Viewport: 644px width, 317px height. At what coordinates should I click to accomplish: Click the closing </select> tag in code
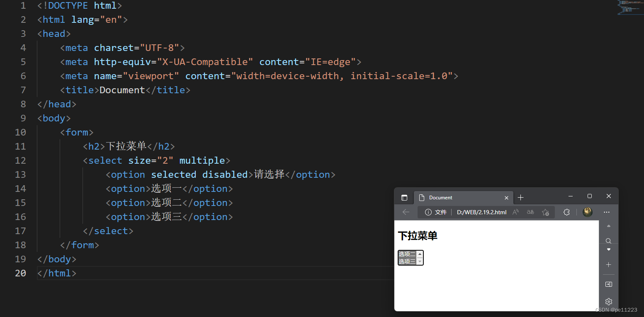click(x=108, y=231)
